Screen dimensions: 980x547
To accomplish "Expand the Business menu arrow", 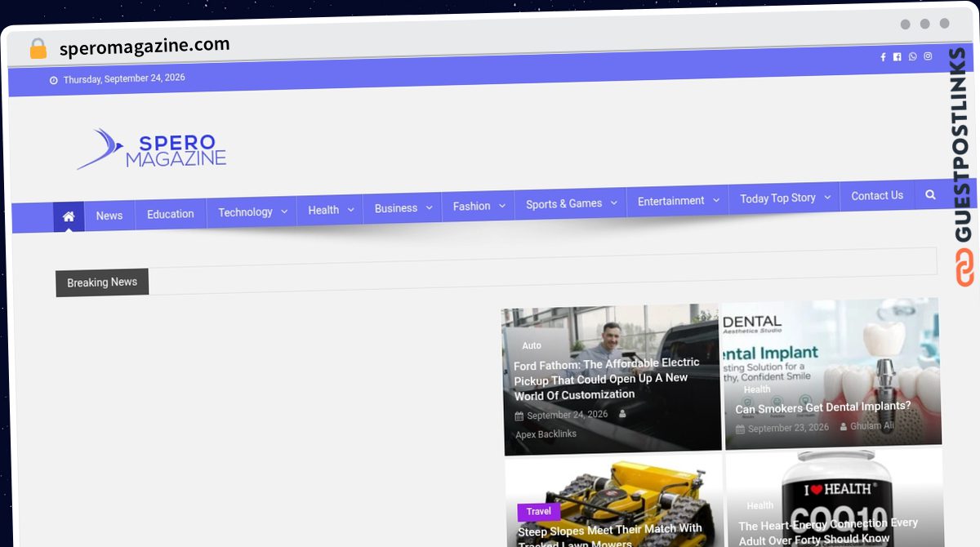I will (429, 208).
